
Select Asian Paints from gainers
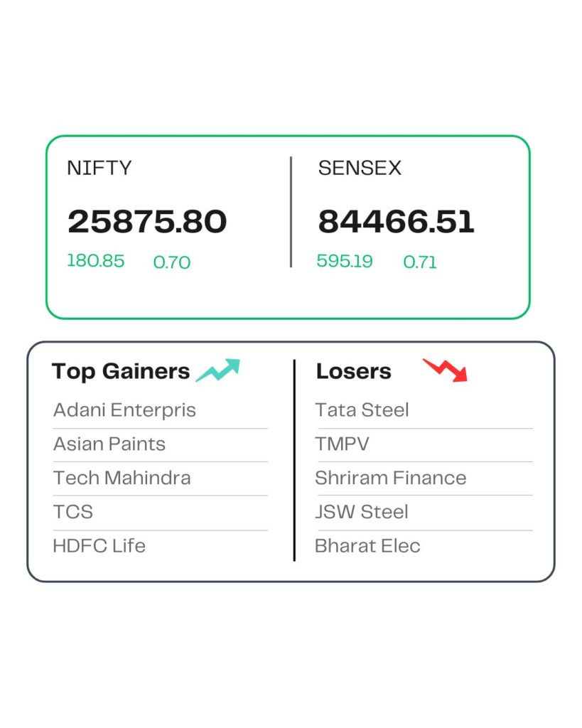(x=109, y=444)
